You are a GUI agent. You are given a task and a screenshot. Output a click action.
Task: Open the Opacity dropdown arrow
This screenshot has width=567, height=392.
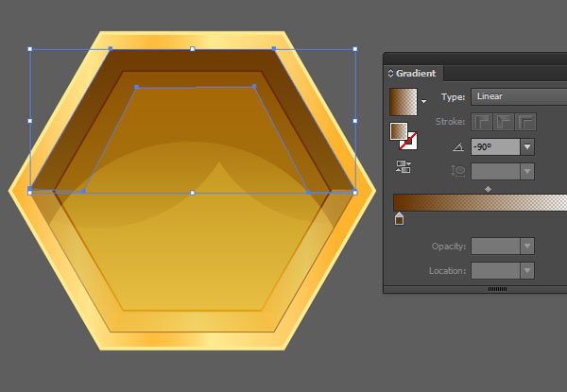527,246
